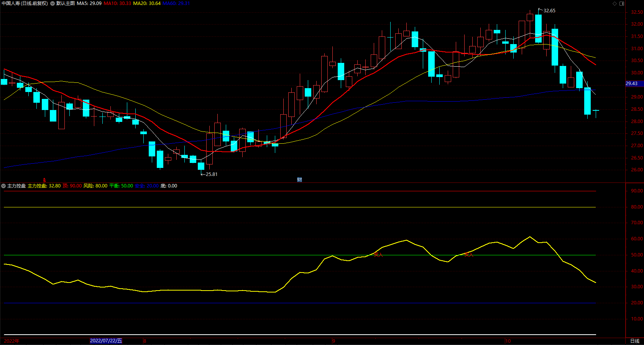Viewport: 644px width, 345px height.
Task: Click the month 9 marker on time axis
Action: 333,341
